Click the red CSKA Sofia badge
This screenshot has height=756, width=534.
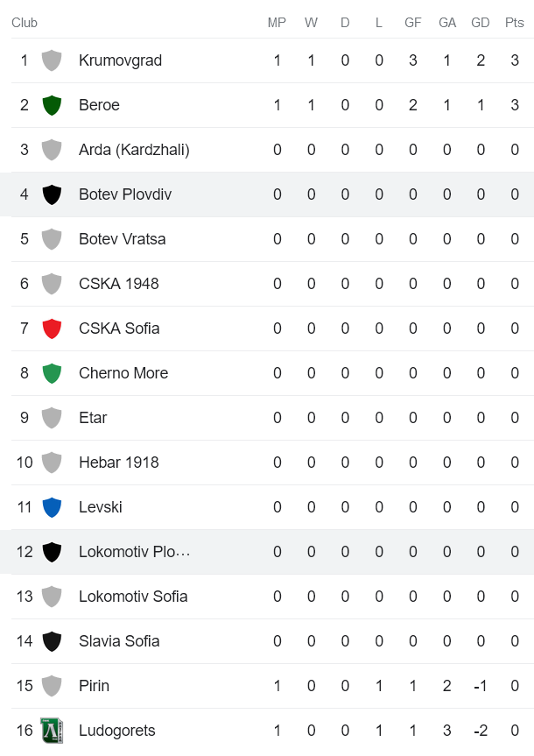pyautogui.click(x=52, y=329)
